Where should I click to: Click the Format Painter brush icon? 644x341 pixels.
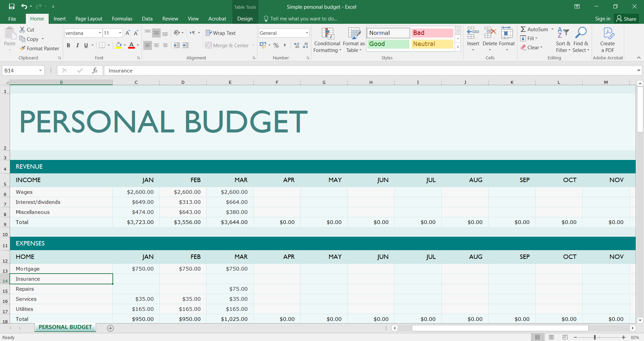pyautogui.click(x=22, y=49)
